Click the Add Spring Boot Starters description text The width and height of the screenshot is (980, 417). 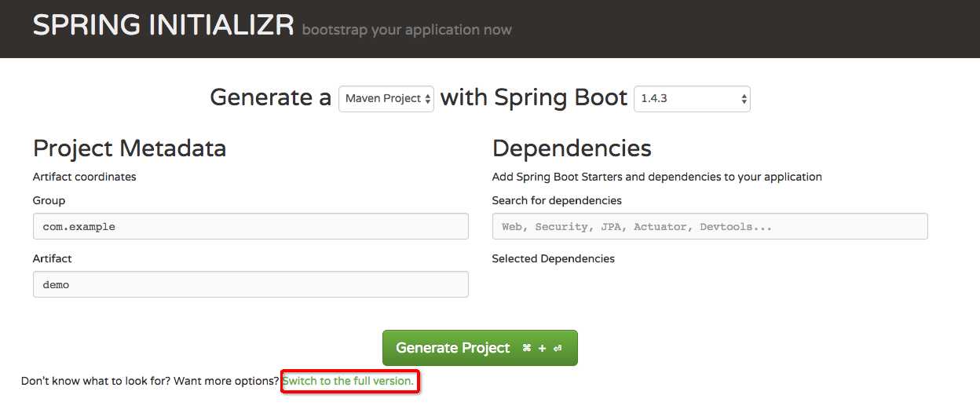pyautogui.click(x=657, y=177)
